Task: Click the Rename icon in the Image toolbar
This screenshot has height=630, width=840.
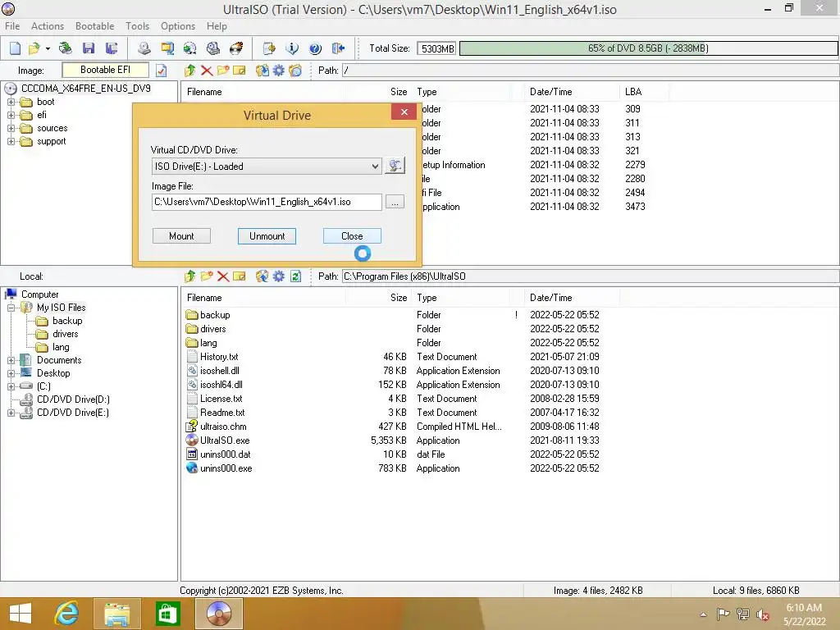Action: click(240, 71)
